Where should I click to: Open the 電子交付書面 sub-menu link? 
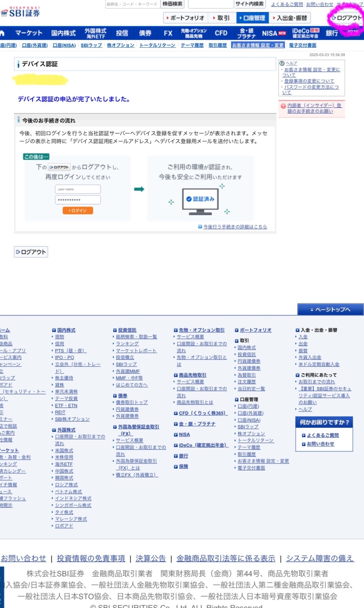coord(303,46)
